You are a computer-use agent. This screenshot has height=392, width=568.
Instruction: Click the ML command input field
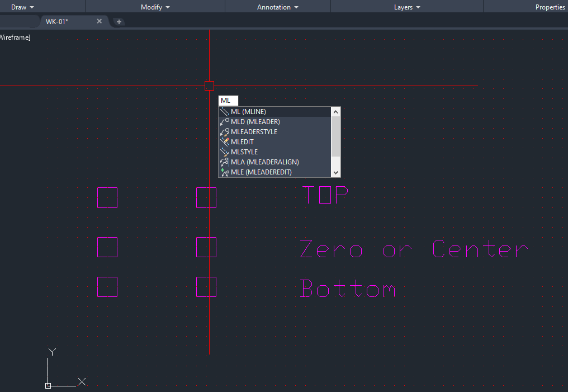[x=228, y=101]
